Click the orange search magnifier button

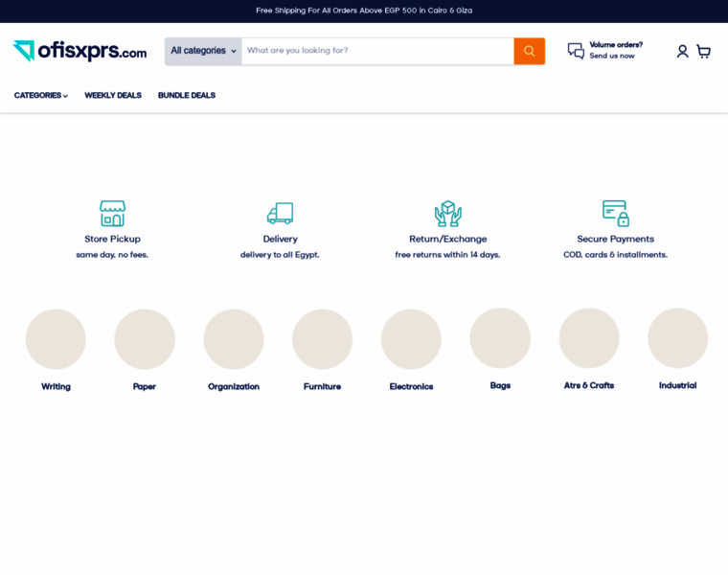[x=530, y=51]
